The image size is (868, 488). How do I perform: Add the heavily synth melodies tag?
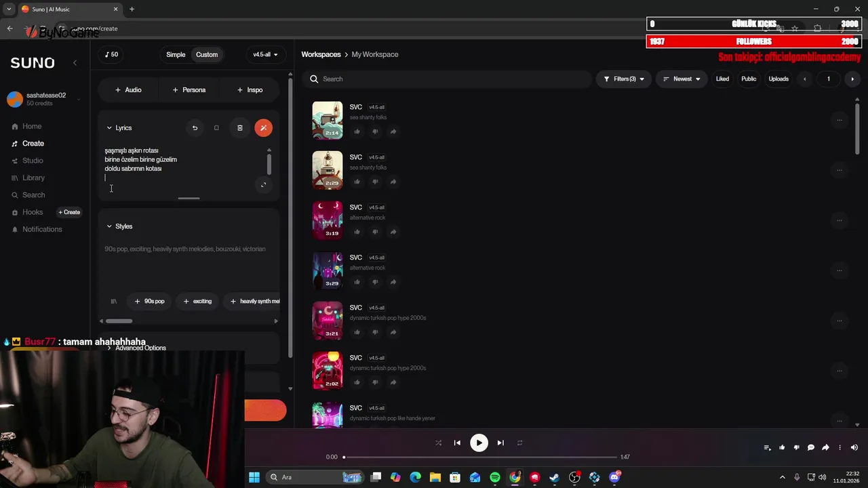[252, 301]
